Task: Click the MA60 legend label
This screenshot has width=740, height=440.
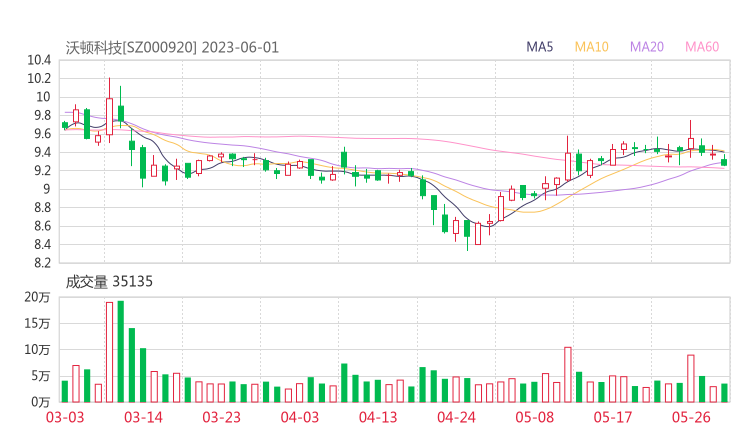Action: [702, 47]
